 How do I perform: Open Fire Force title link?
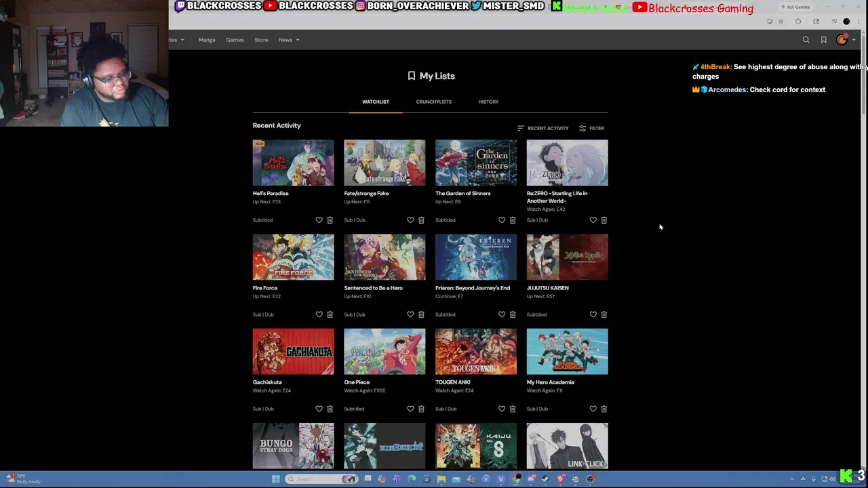[265, 288]
